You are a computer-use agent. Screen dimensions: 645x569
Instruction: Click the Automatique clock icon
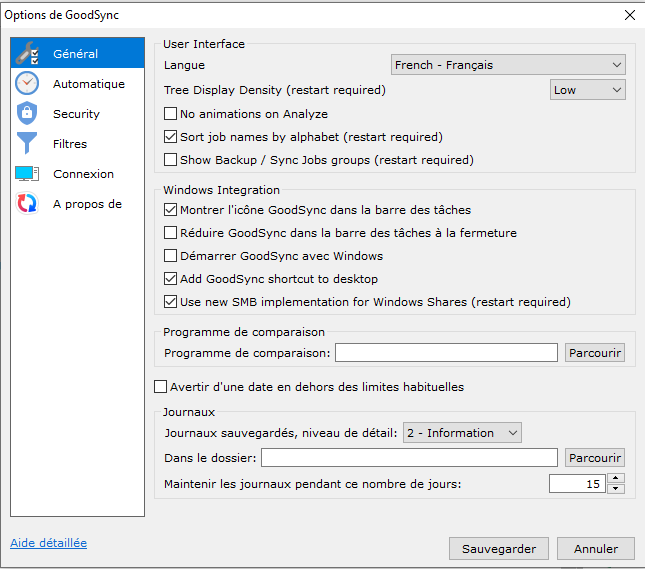click(27, 84)
